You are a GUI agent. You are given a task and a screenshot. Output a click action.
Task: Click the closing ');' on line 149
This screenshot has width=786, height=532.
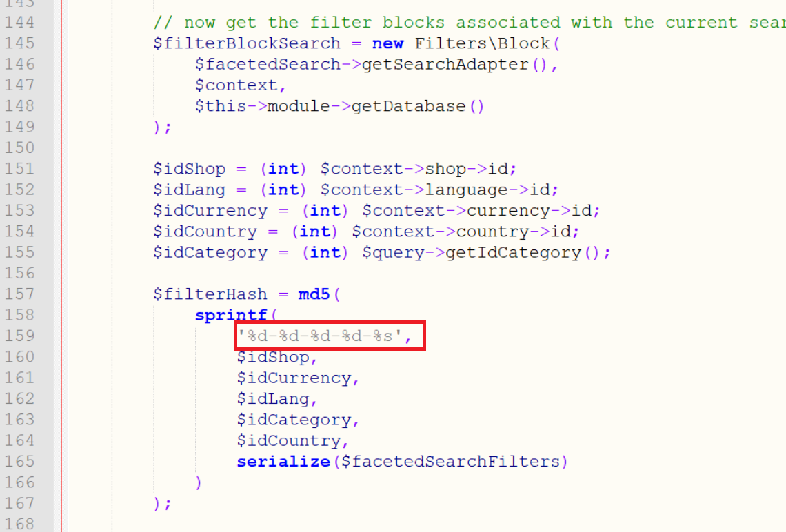click(162, 127)
